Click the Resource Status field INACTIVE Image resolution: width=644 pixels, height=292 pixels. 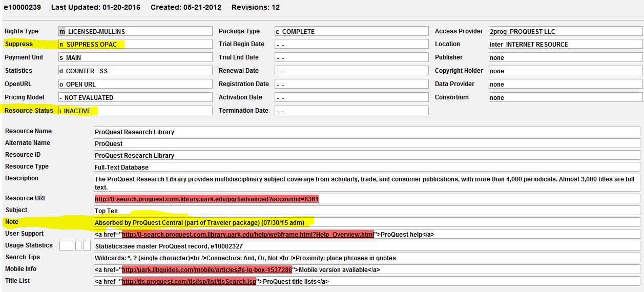(135, 111)
